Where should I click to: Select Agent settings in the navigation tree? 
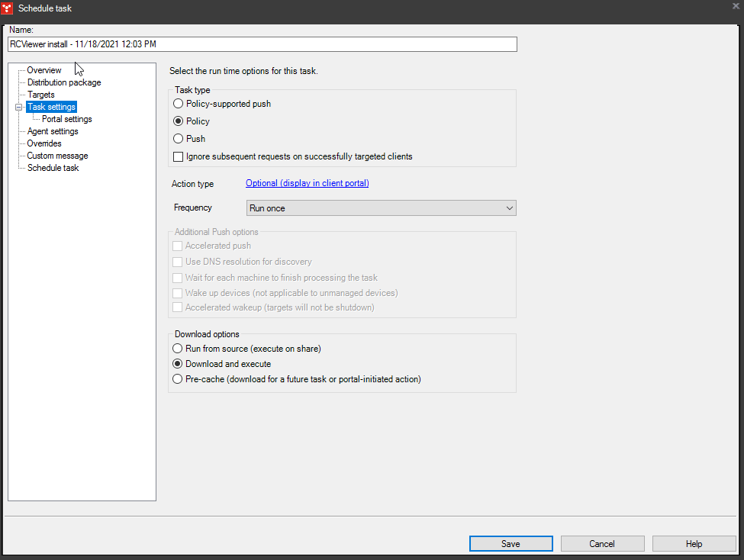(53, 130)
